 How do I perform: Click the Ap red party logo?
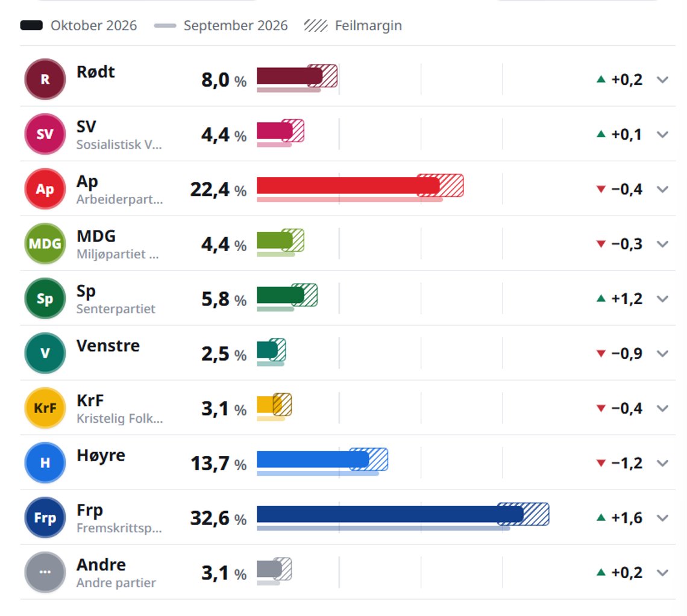click(x=45, y=188)
